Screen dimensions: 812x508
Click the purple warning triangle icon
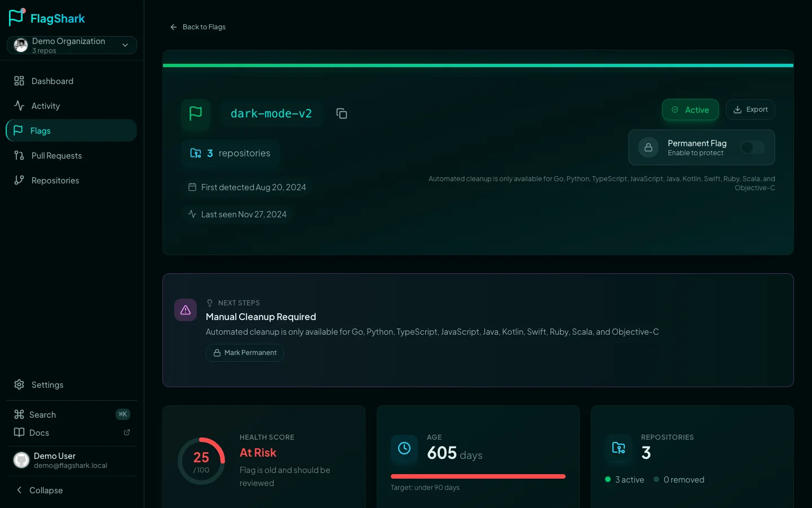186,310
